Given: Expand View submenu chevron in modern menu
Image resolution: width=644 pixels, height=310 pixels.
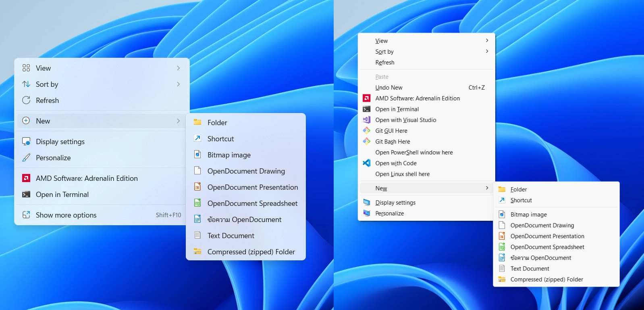Looking at the screenshot, I should tap(178, 68).
